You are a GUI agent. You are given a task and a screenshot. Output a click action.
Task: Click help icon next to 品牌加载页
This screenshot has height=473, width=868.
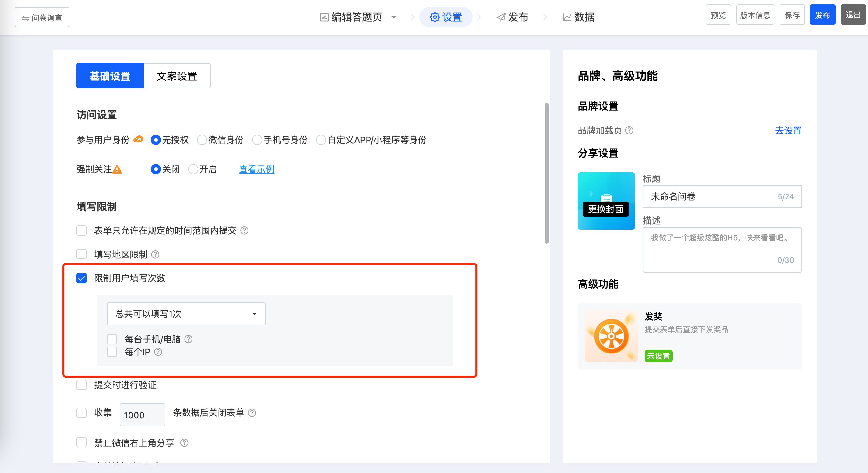pos(629,130)
